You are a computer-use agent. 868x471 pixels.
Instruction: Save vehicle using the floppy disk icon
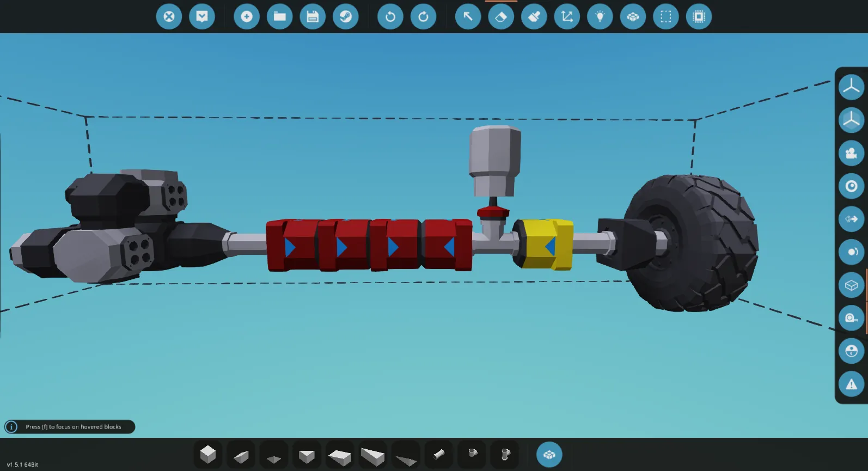pyautogui.click(x=313, y=16)
